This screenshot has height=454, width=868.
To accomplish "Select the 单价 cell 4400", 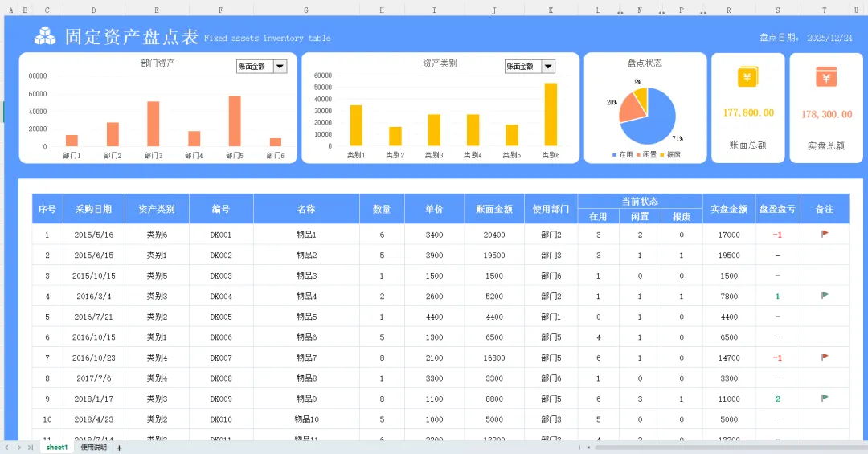I will (x=434, y=317).
